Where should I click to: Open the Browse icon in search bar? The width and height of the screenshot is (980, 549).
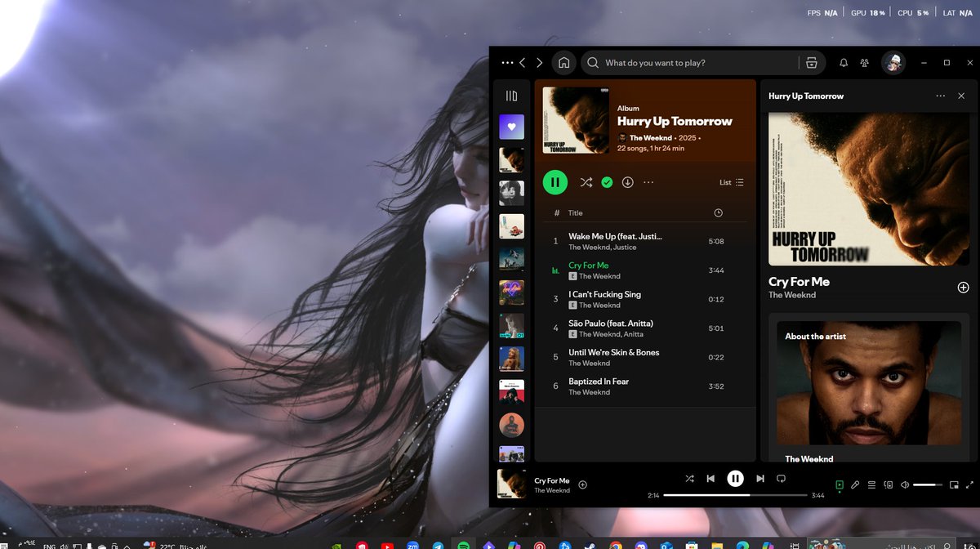pos(811,63)
